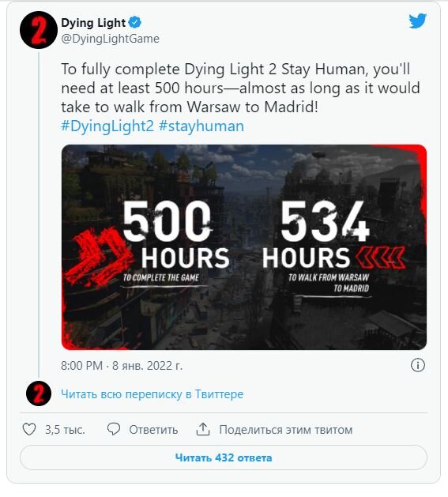Click the reply speech bubble icon
Viewport: 448px width, 497px height.
click(x=114, y=429)
